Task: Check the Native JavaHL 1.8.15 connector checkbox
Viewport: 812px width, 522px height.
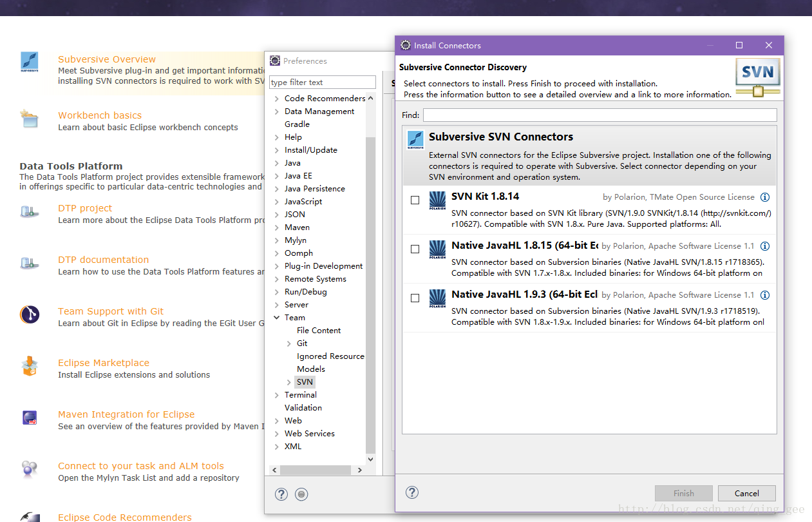Action: 415,249
